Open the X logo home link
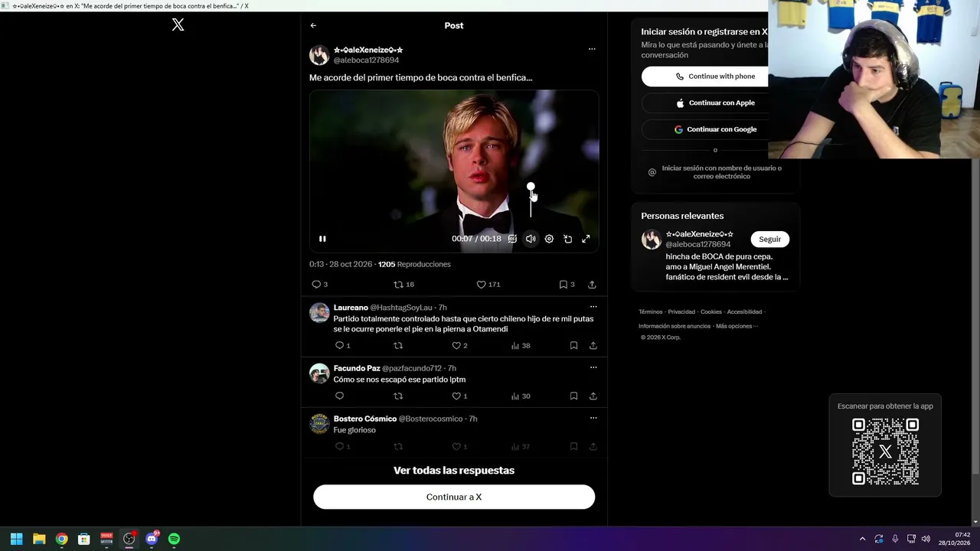Viewport: 980px width, 551px height. 178,24
